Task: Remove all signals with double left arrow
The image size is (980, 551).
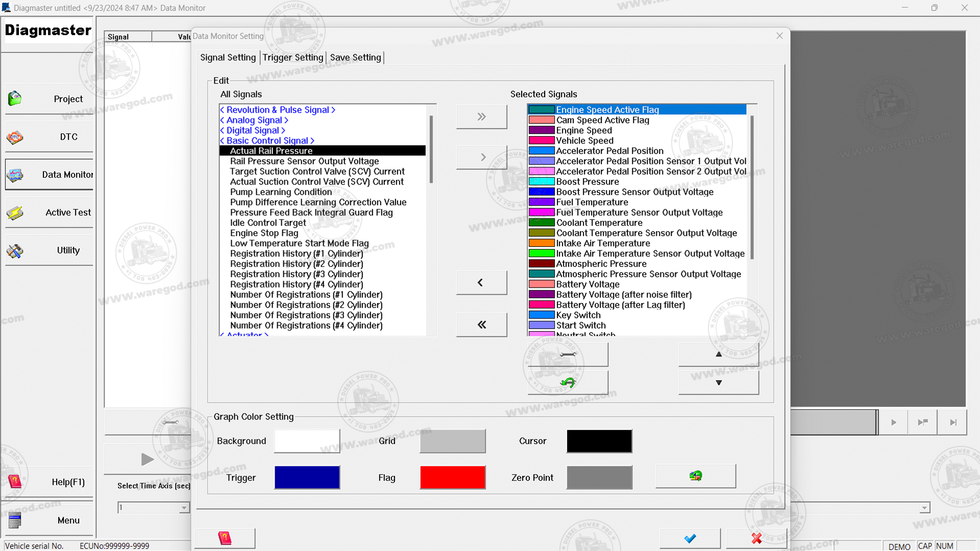Action: [x=481, y=325]
